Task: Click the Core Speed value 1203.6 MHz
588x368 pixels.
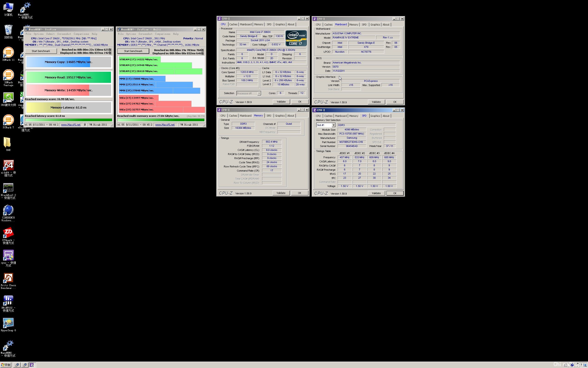Action: [247, 72]
